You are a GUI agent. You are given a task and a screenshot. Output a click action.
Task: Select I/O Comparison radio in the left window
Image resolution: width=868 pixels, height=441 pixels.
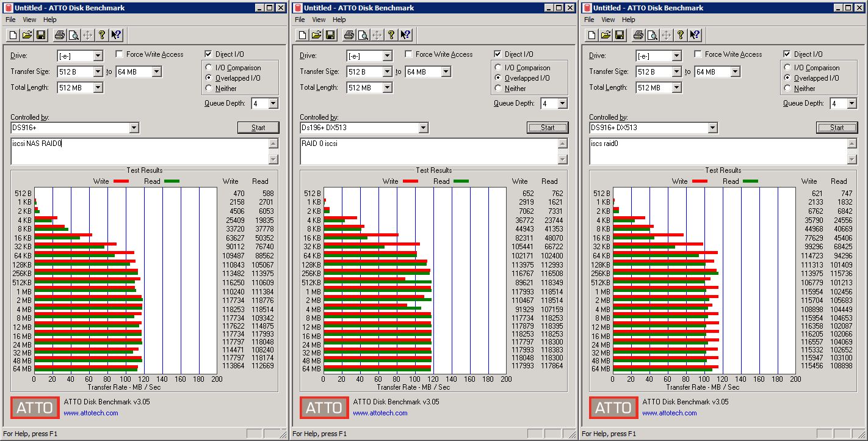tap(209, 68)
